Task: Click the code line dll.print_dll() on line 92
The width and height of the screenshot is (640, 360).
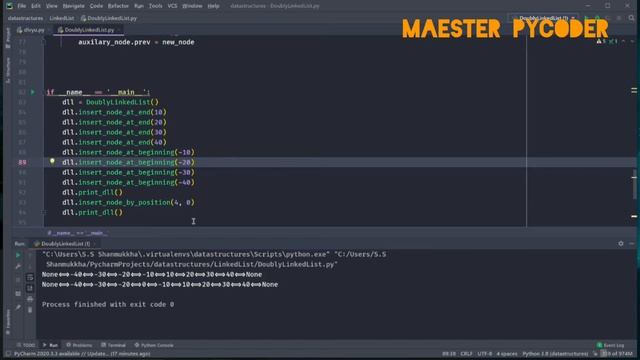Action: pos(92,192)
